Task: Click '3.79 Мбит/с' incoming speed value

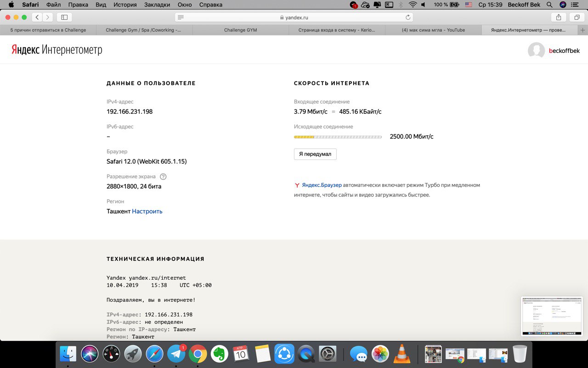Action: coord(311,112)
